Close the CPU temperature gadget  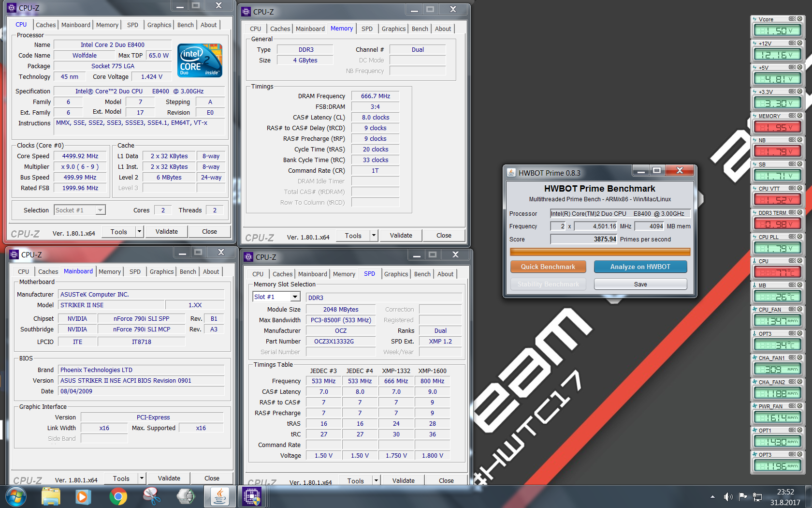point(799,261)
